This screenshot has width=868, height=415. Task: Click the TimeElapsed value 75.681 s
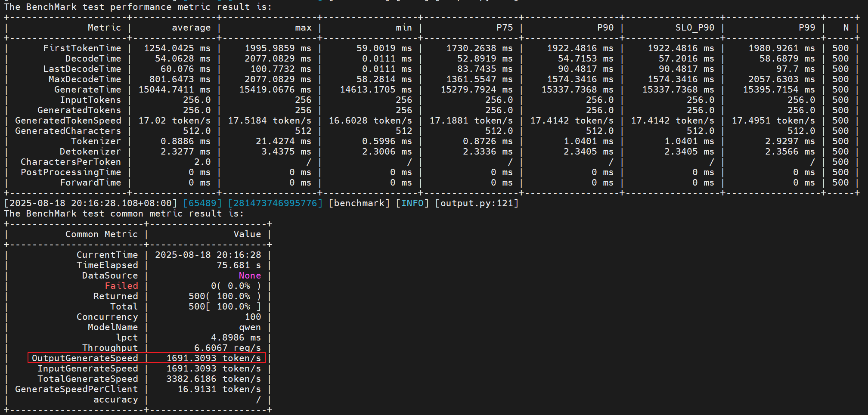tap(239, 265)
